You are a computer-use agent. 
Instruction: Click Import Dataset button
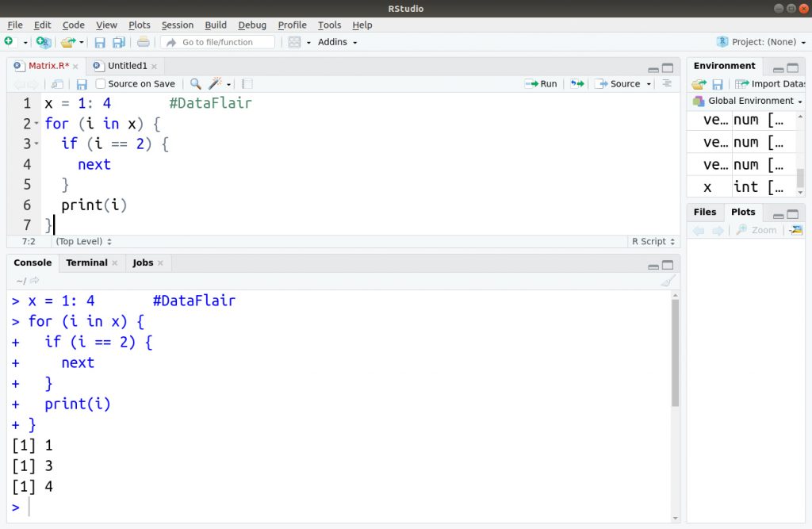click(x=770, y=84)
